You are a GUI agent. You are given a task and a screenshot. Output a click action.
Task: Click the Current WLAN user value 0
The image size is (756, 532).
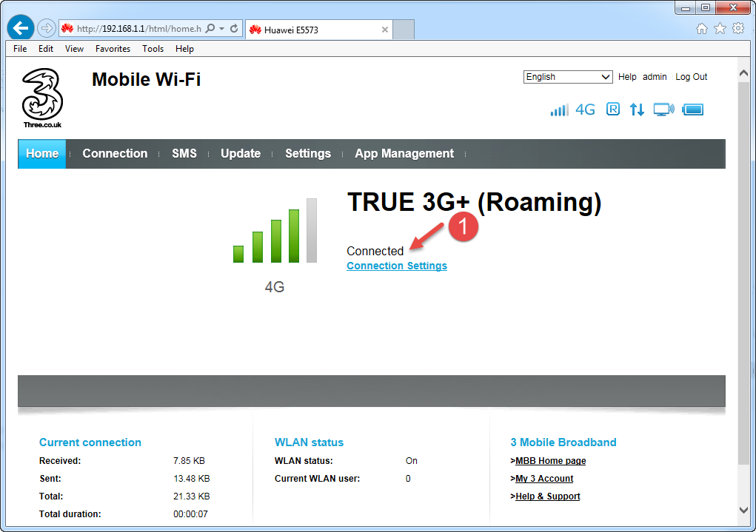[408, 479]
